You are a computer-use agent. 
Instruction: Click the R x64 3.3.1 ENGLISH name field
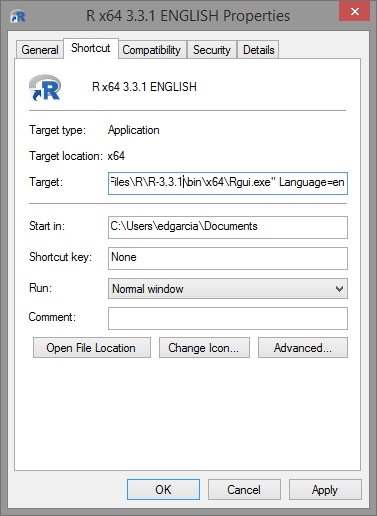pos(144,87)
